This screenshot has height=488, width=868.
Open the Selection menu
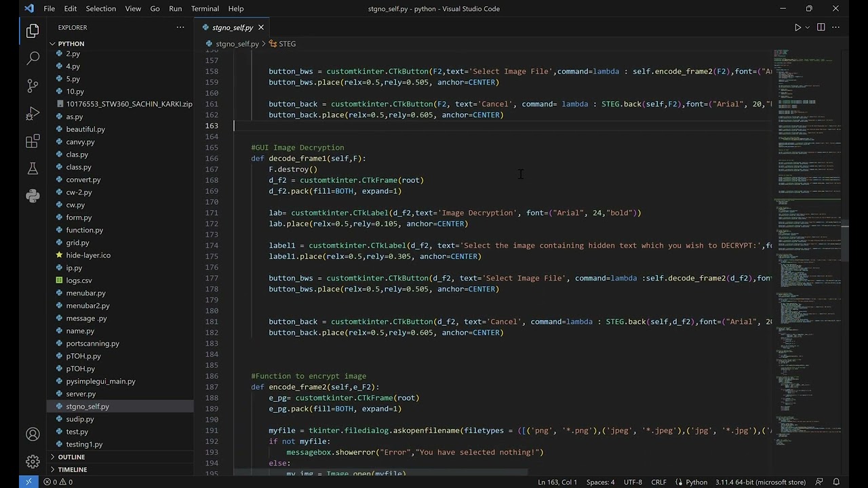click(x=100, y=9)
